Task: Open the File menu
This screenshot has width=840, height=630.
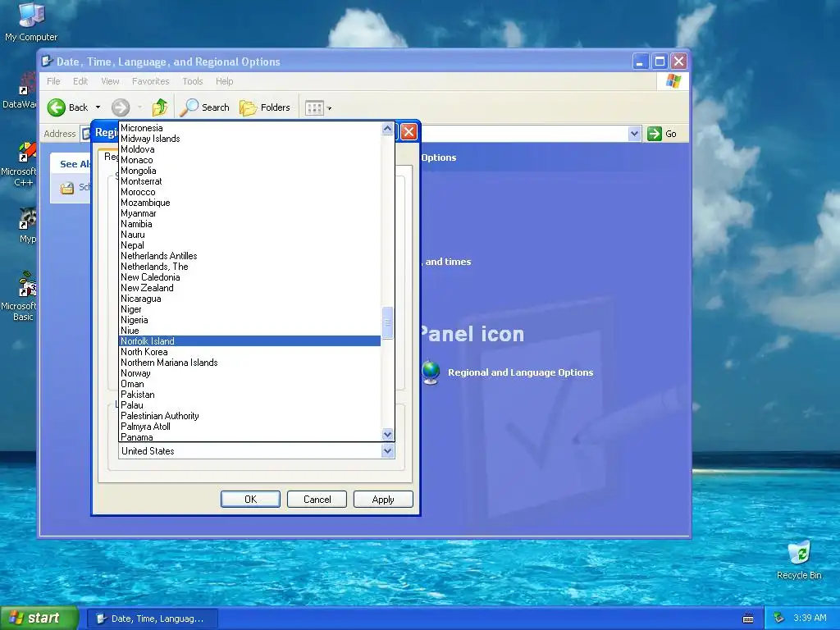Action: pyautogui.click(x=53, y=81)
